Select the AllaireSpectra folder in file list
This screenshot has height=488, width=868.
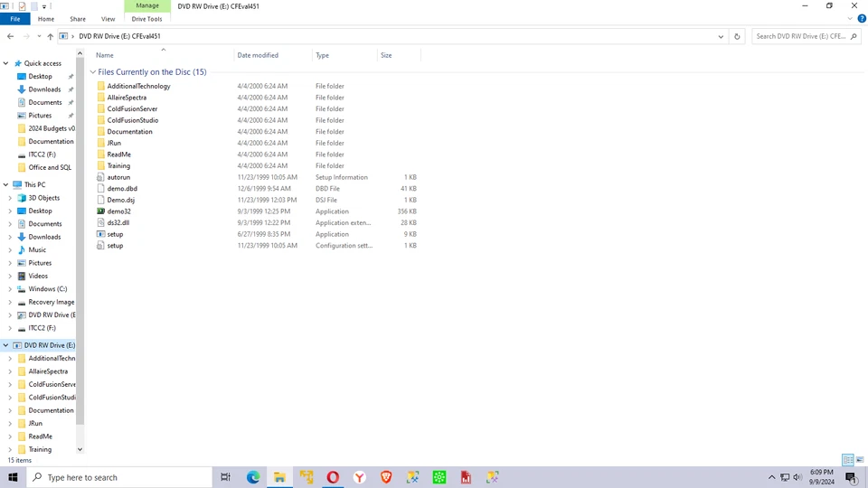[127, 98]
